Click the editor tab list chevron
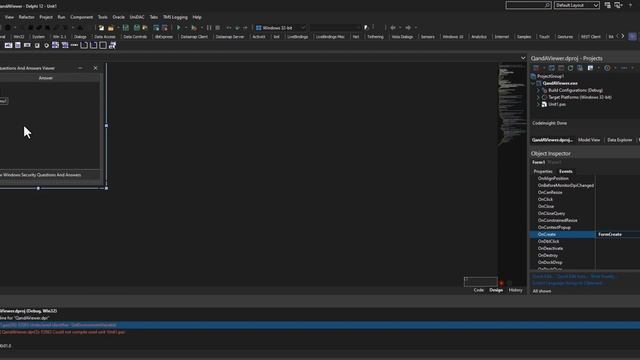This screenshot has width=640, height=360. (x=523, y=58)
